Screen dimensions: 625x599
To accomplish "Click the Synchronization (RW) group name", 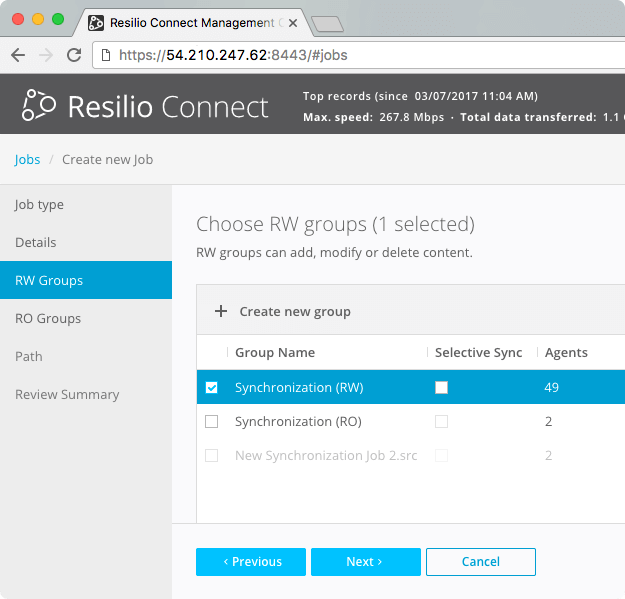I will click(x=299, y=387).
